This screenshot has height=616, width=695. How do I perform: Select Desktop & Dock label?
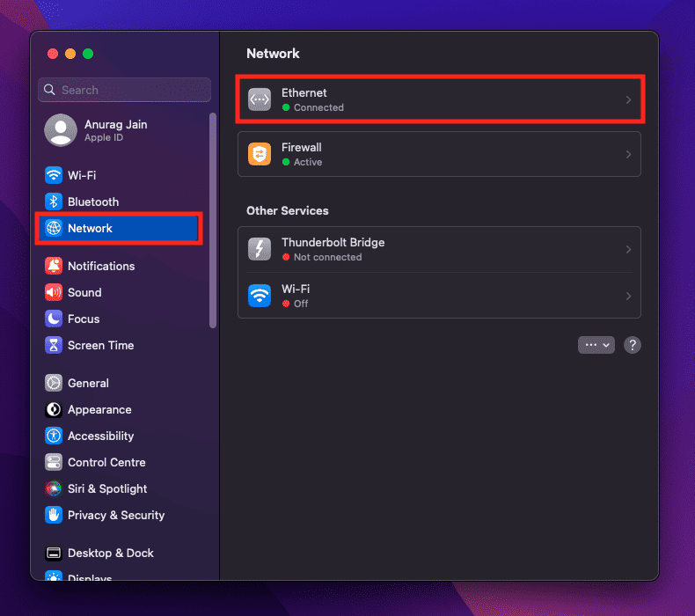point(111,553)
